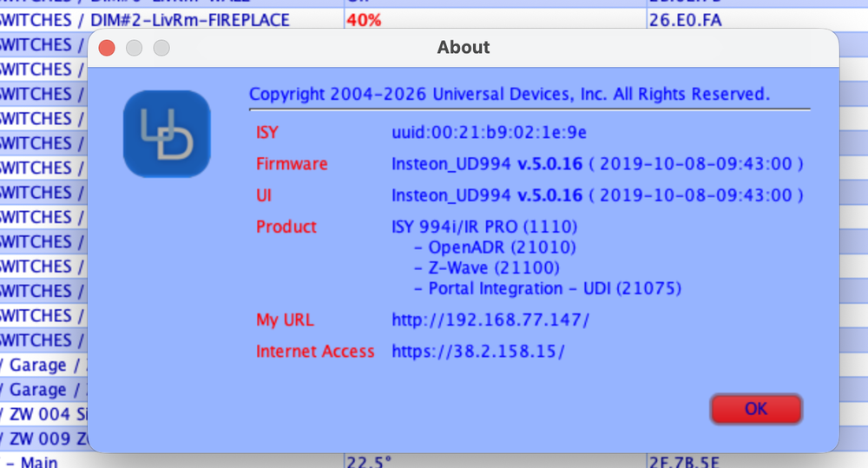Click the UI version Insteon_UD994 v.5.0.16 line
This screenshot has width=868, height=468.
pos(597,195)
